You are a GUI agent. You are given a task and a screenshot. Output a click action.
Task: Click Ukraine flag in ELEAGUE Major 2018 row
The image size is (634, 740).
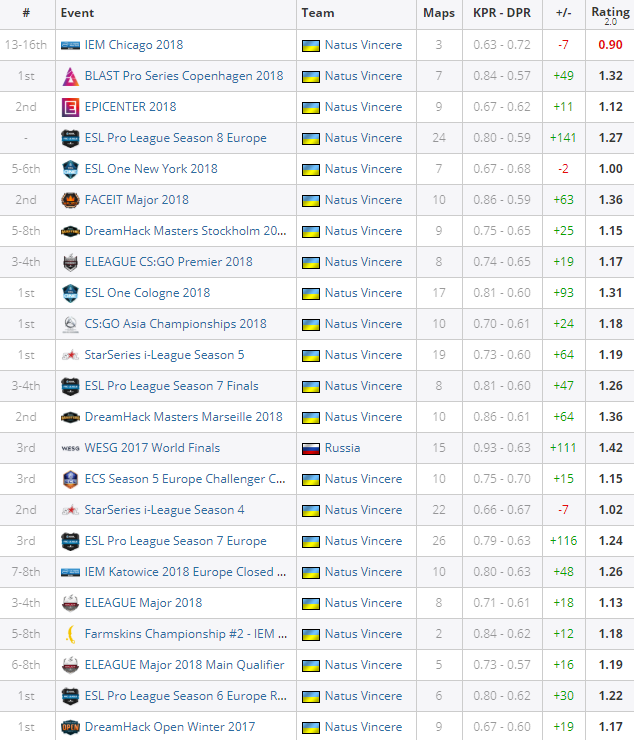click(311, 603)
